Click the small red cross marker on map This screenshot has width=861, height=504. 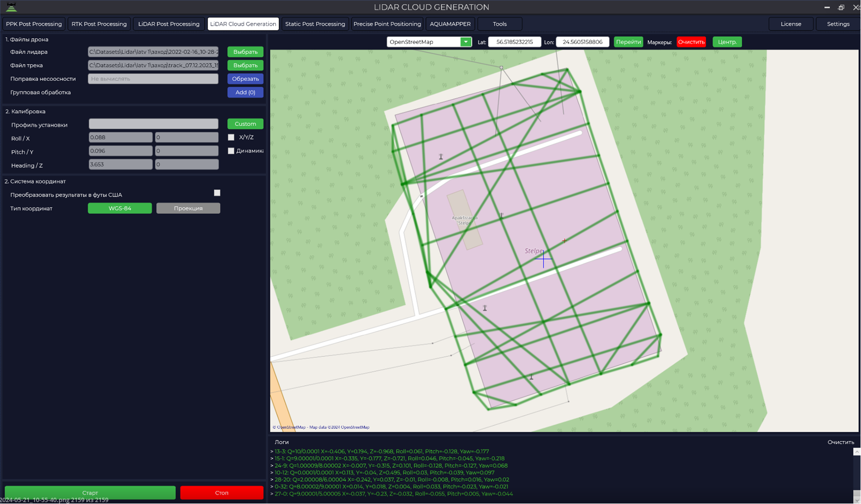click(564, 240)
